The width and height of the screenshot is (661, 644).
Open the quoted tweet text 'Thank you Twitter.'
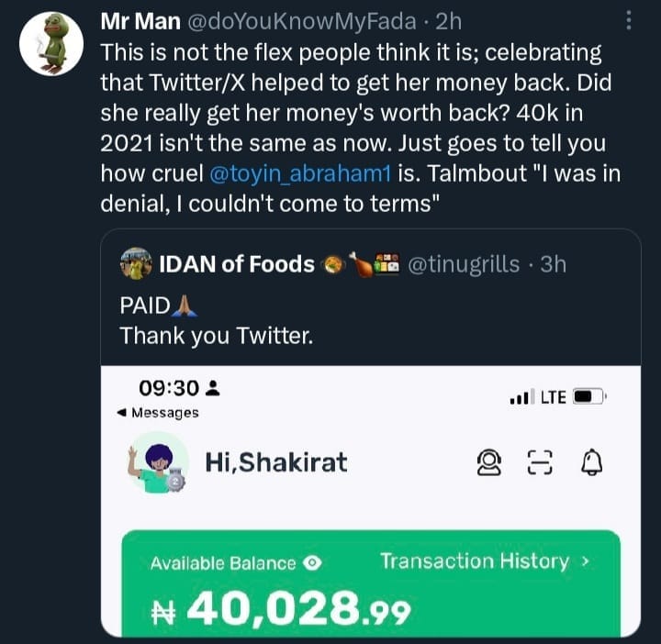point(217,336)
